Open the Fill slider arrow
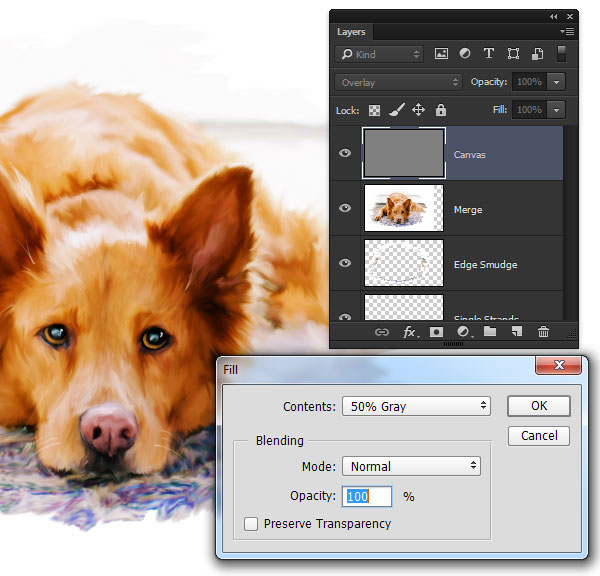Viewport: 600px width, 576px height. coord(556,110)
